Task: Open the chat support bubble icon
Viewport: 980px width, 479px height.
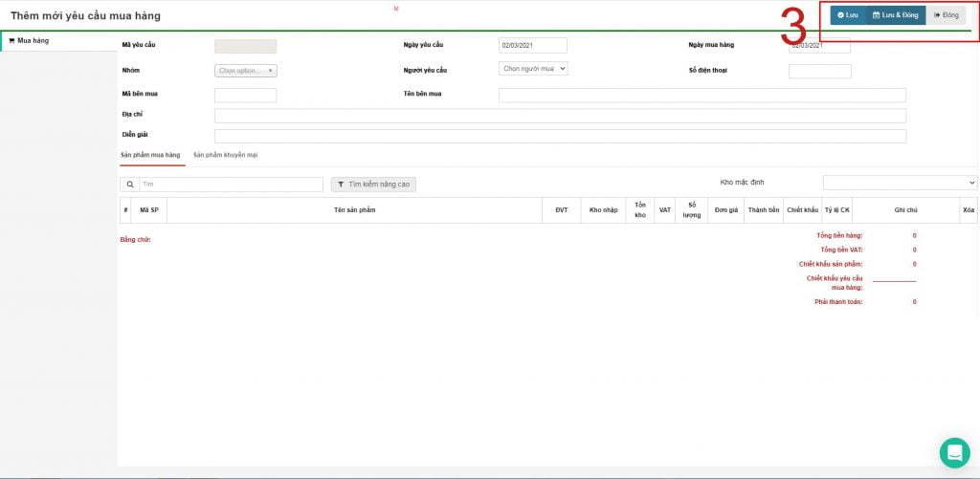Action: pos(954,453)
